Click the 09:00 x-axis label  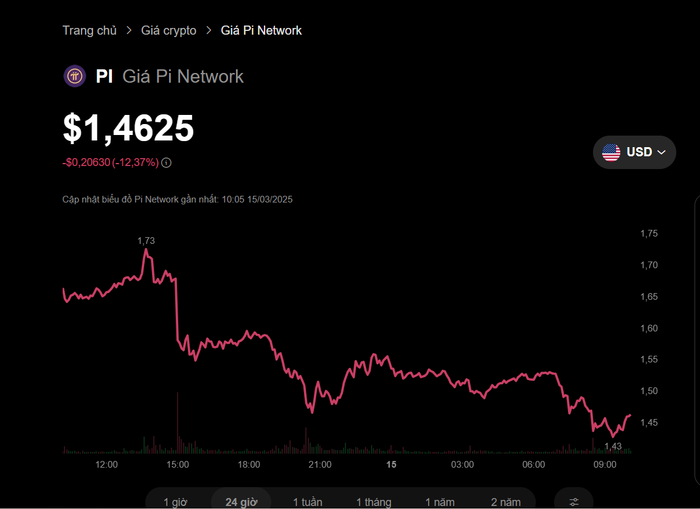(605, 464)
